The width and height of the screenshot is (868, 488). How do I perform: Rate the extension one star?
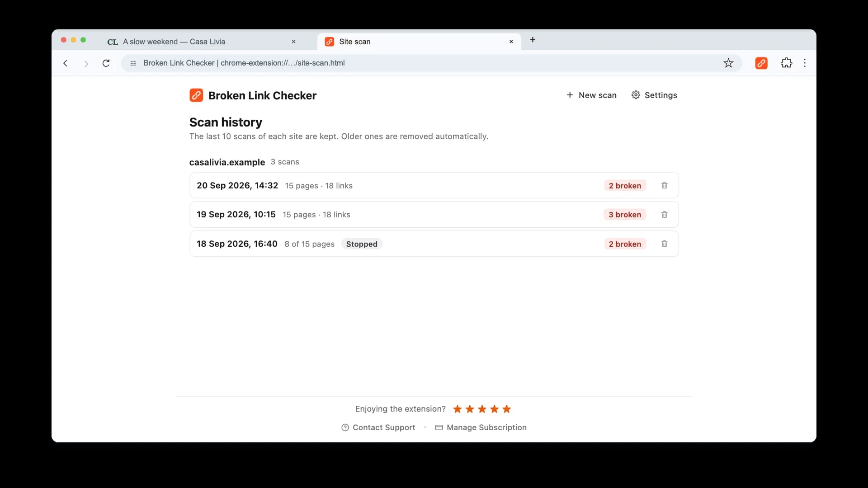coord(458,409)
